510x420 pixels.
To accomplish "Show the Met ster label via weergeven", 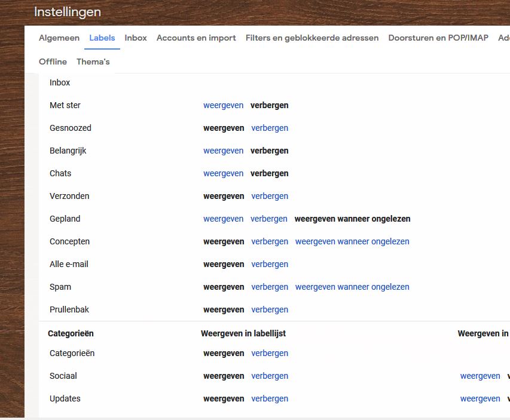I will pos(223,105).
